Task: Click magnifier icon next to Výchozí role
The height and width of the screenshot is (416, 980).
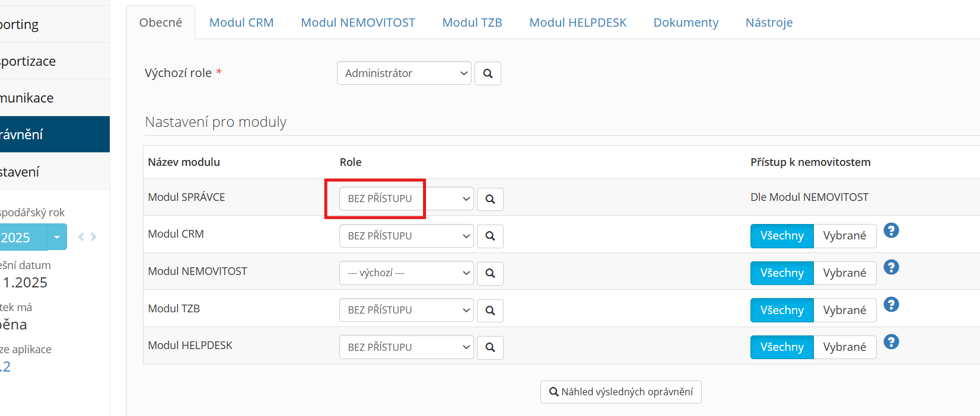Action: point(488,73)
